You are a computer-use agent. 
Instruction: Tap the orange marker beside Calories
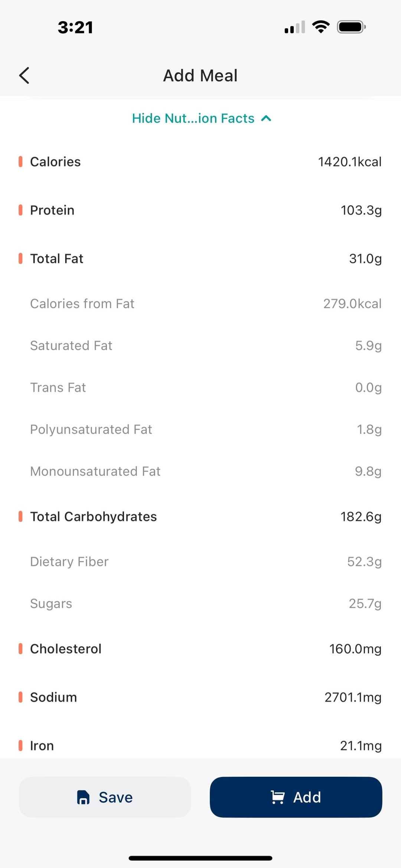(20, 162)
